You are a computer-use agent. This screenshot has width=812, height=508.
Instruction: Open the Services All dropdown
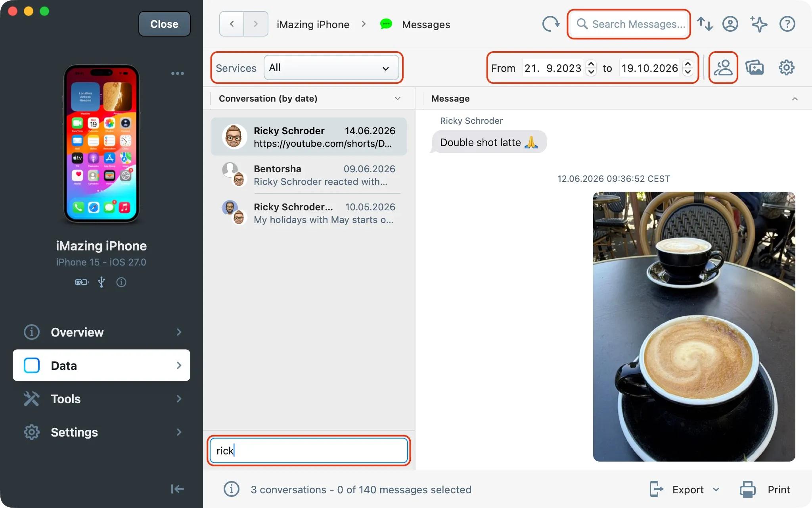point(331,67)
